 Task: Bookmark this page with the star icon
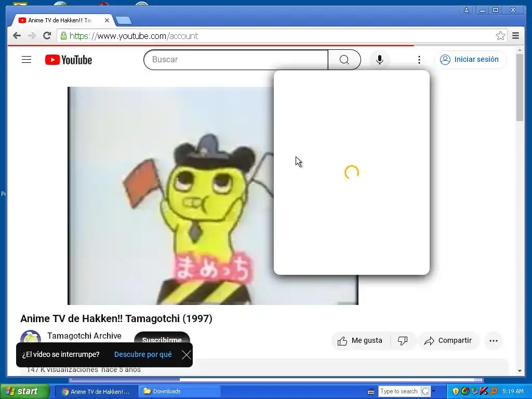click(500, 36)
